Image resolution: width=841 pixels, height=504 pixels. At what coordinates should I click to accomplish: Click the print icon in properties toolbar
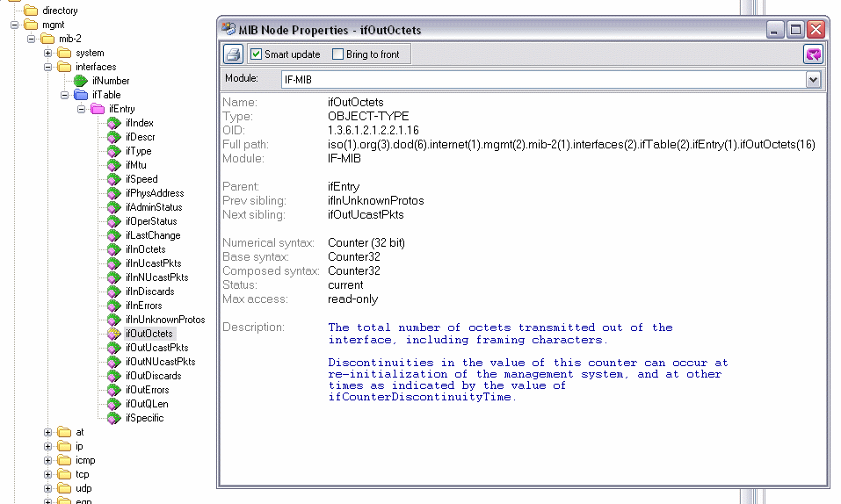233,54
